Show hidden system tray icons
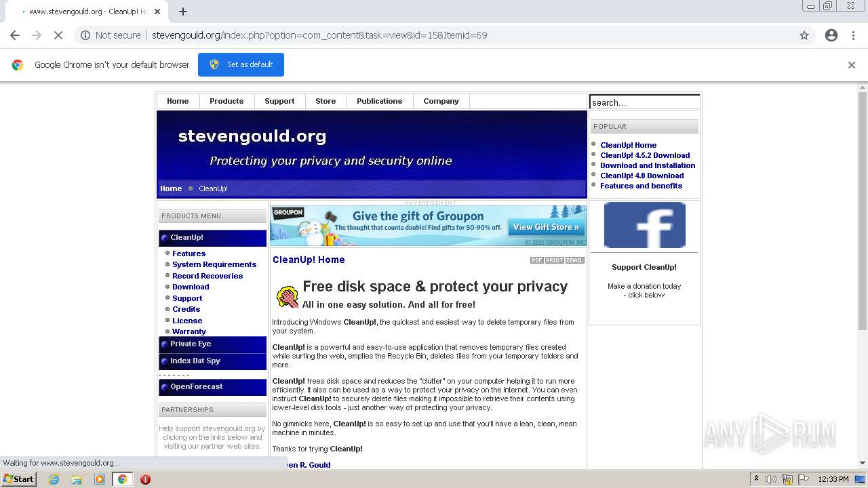 (756, 479)
